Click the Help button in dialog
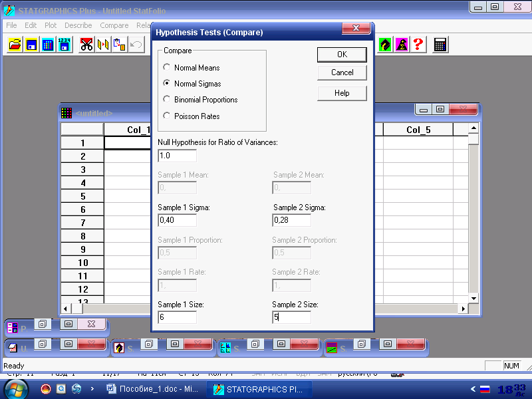The height and width of the screenshot is (399, 532). pyautogui.click(x=342, y=93)
